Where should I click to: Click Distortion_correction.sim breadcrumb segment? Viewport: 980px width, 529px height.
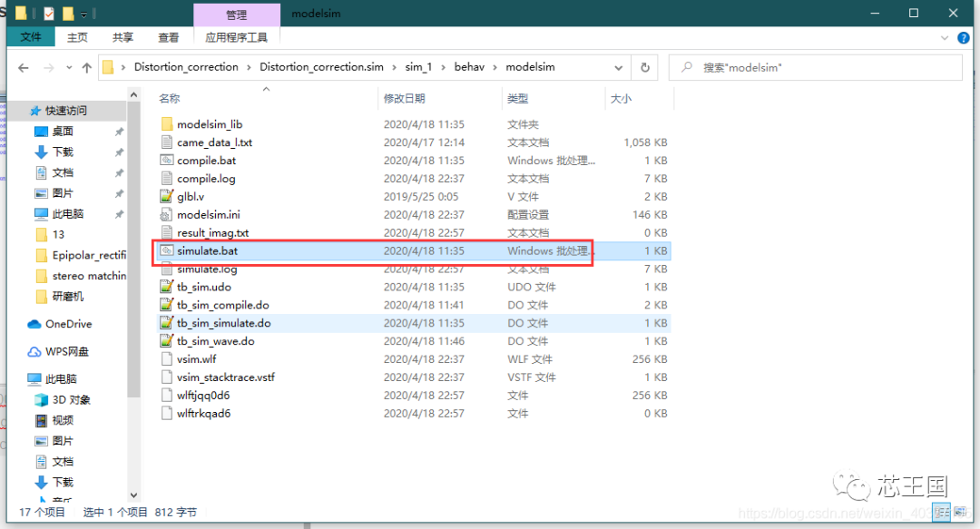click(x=321, y=67)
